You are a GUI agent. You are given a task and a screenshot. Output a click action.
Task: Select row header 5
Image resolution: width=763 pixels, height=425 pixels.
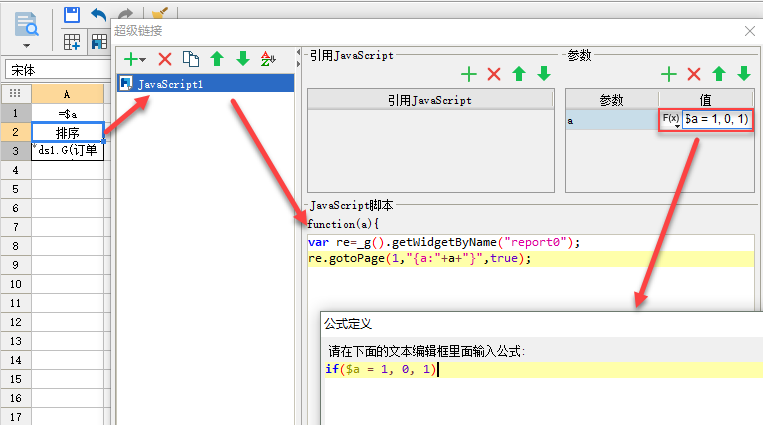[x=16, y=189]
